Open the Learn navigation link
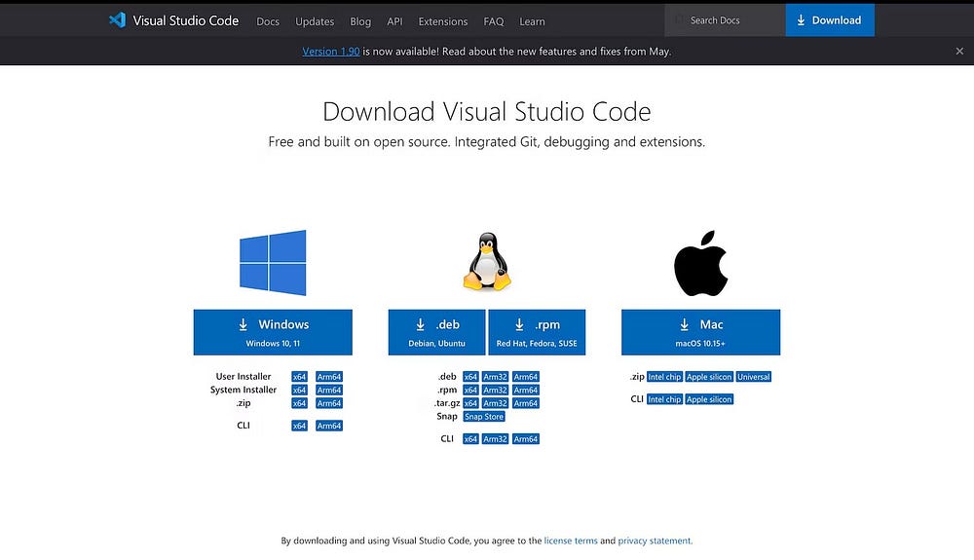Screen dimensions: 974x560 tap(532, 21)
